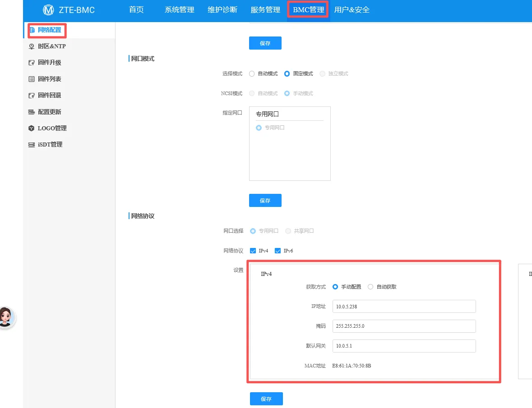532x408 pixels.
Task: Open the 维护诊断 top menu
Action: (x=222, y=10)
